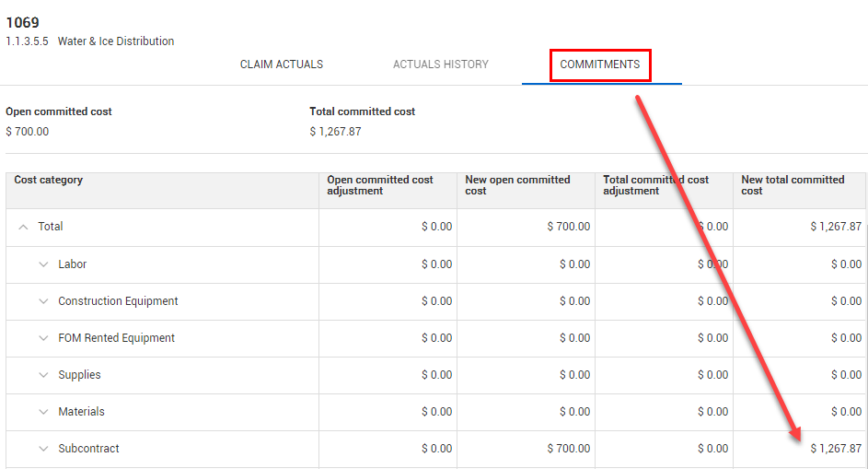This screenshot has height=469, width=868.
Task: Select the Commitments tab
Action: click(x=600, y=64)
